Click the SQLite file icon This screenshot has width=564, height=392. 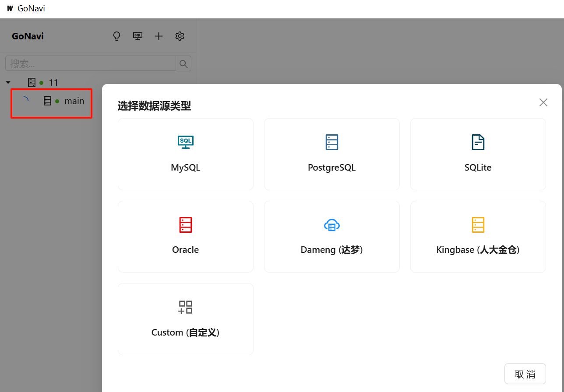(x=478, y=142)
